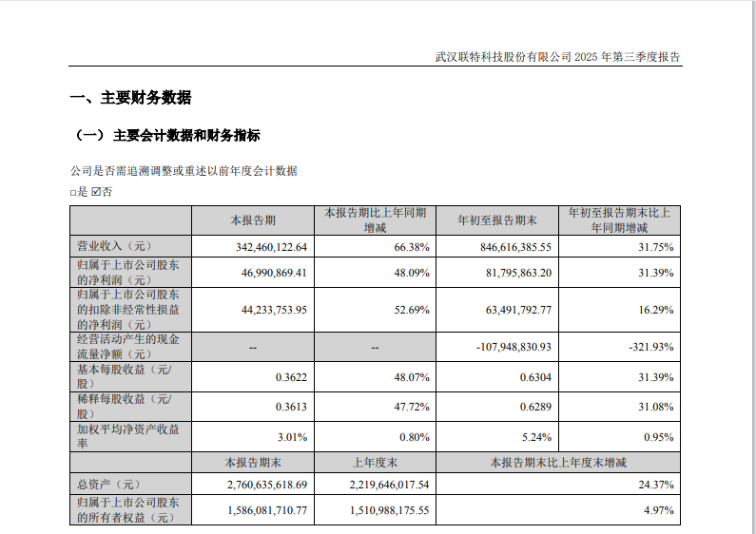Click the 总资产（元） row label
Image resolution: width=756 pixels, height=534 pixels.
click(107, 485)
